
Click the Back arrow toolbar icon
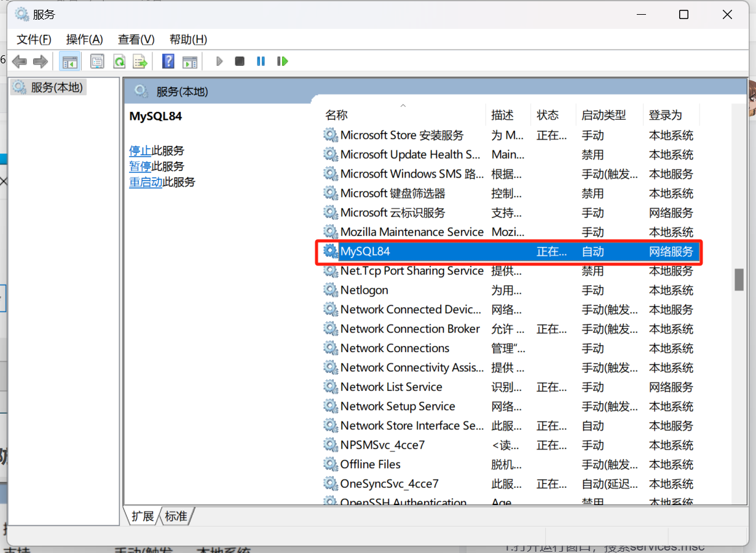pos(19,61)
